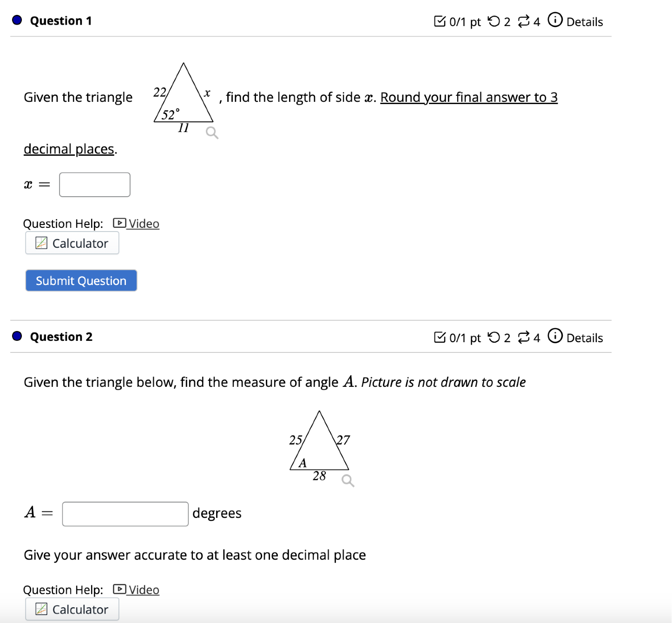This screenshot has width=672, height=623.
Task: Click the video play icon beside Question Help in Question 1
Action: coord(119,223)
